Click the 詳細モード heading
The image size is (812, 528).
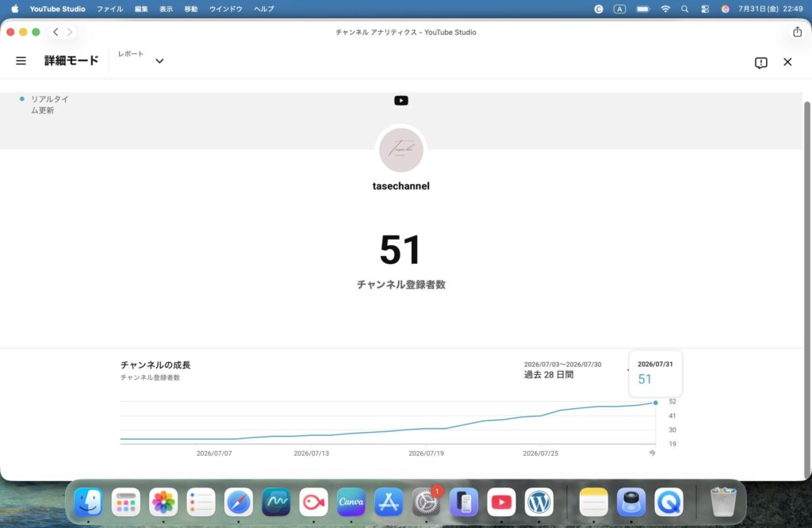(71, 60)
